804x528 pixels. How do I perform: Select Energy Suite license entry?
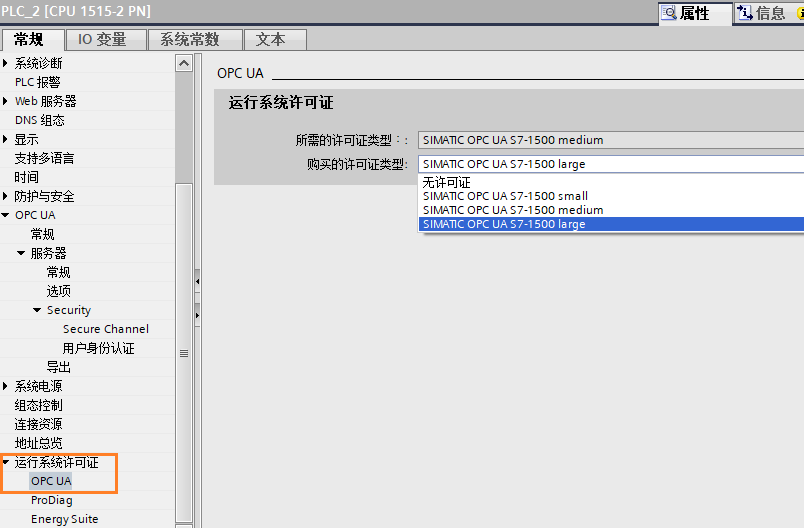[65, 519]
